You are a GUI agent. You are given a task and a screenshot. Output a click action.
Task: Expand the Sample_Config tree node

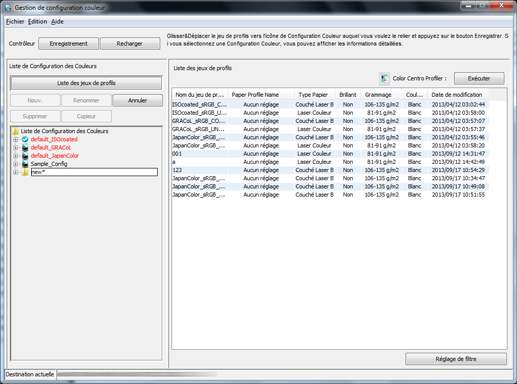[x=15, y=164]
